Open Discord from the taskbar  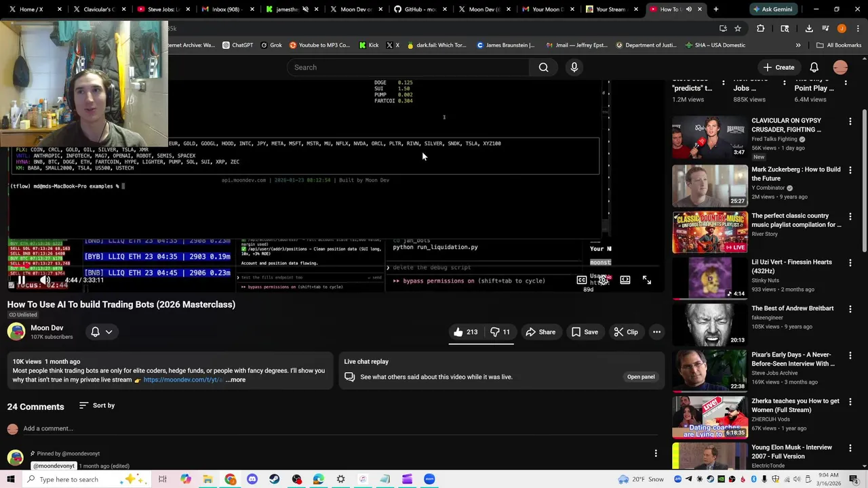(x=252, y=479)
